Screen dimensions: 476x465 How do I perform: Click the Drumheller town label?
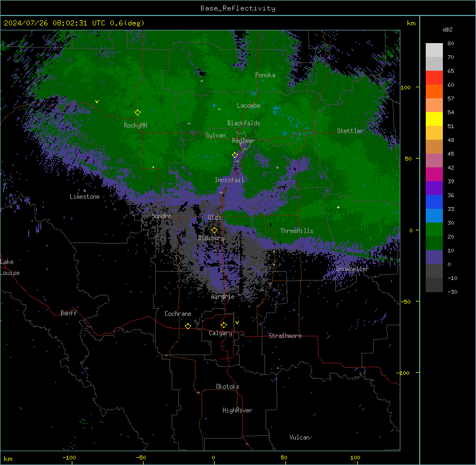352,269
